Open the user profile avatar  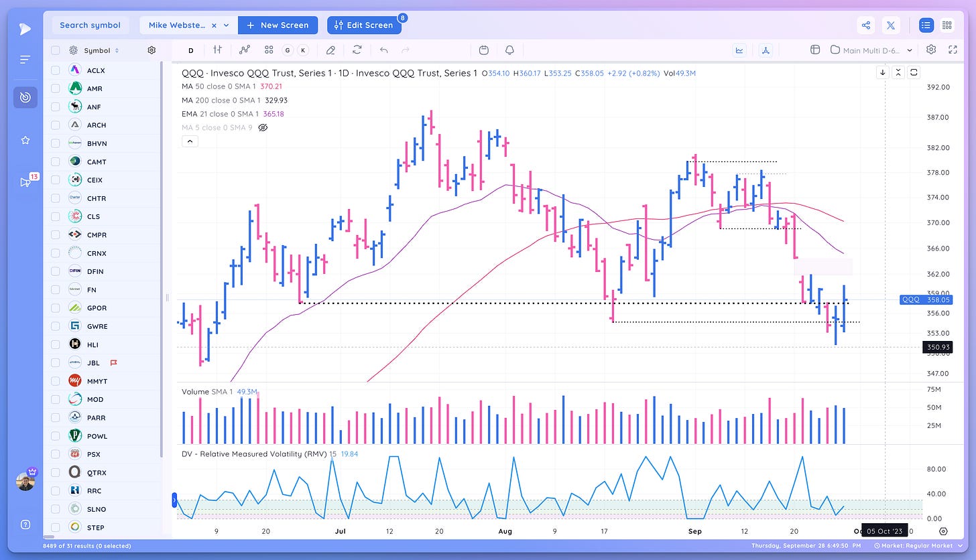(25, 481)
